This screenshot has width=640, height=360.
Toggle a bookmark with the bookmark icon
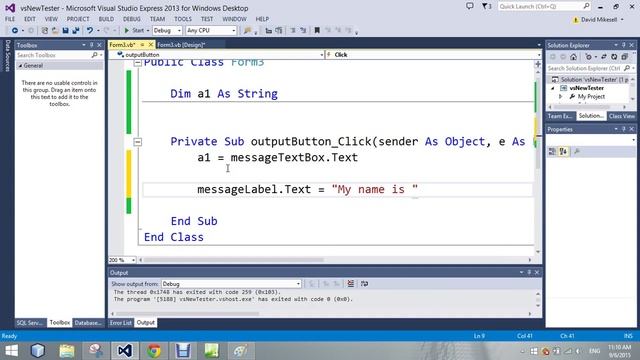click(x=317, y=31)
